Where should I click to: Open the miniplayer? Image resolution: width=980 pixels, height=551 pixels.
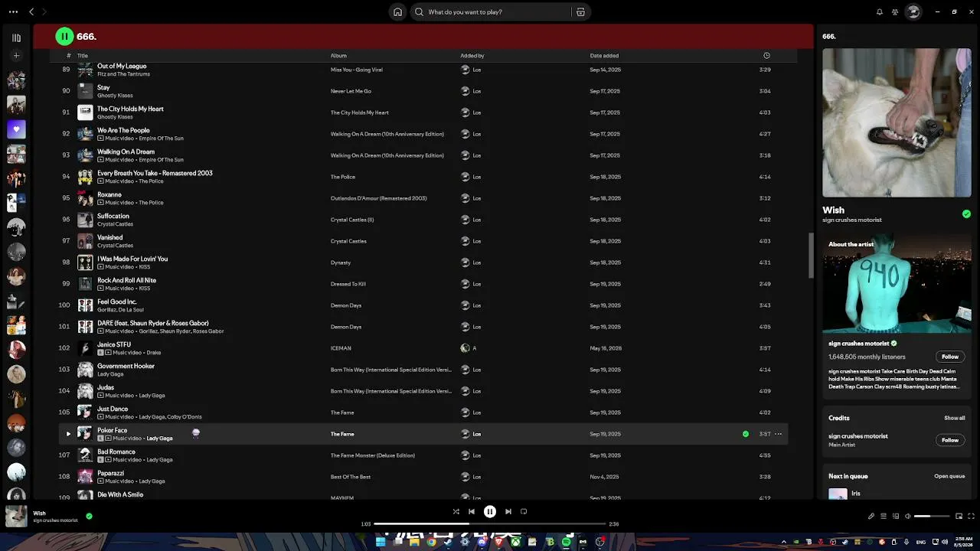(x=959, y=517)
